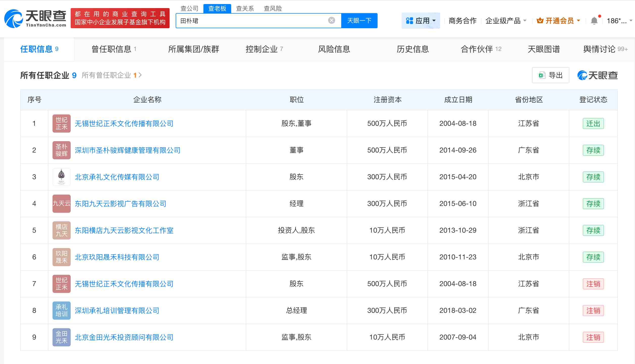The height and width of the screenshot is (364, 635).
Task: Click the 金田光禾 company logo badge
Action: tap(61, 337)
